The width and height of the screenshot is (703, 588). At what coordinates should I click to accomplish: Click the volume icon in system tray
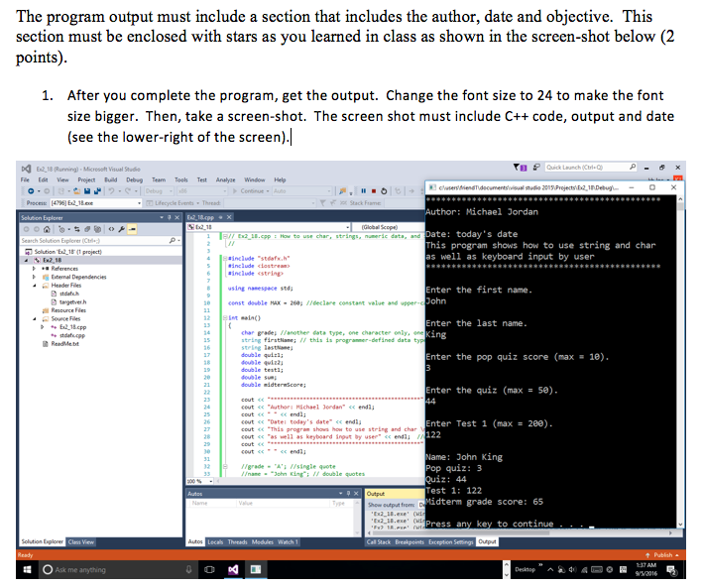click(x=572, y=569)
